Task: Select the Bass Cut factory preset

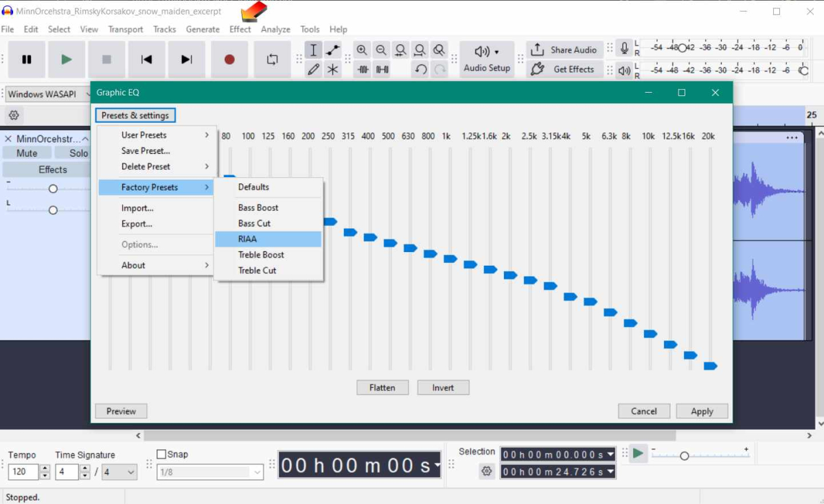Action: click(x=268, y=223)
